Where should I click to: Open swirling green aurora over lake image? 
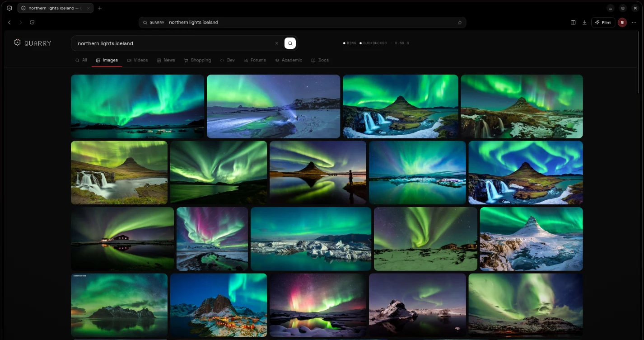219,173
